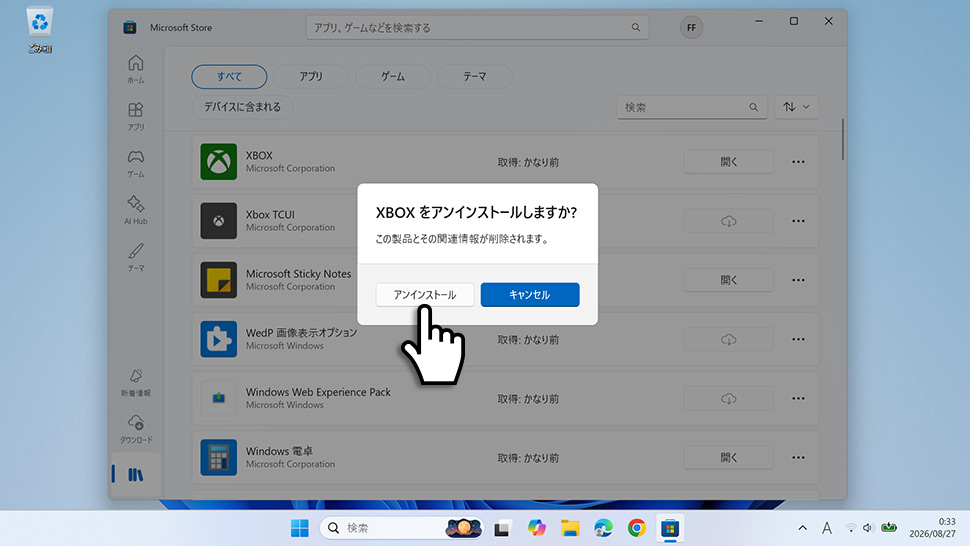Click the Microsoft Store logo icon
970x546 pixels.
point(129,27)
